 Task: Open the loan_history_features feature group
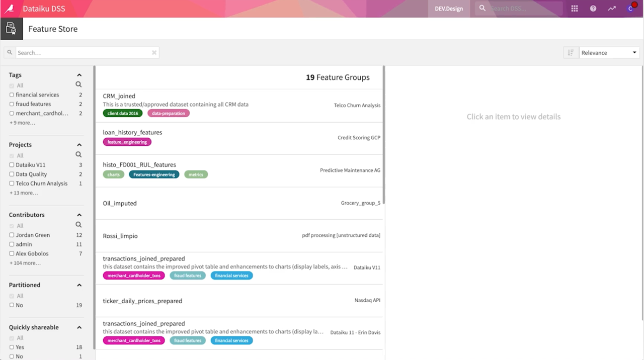(x=132, y=132)
